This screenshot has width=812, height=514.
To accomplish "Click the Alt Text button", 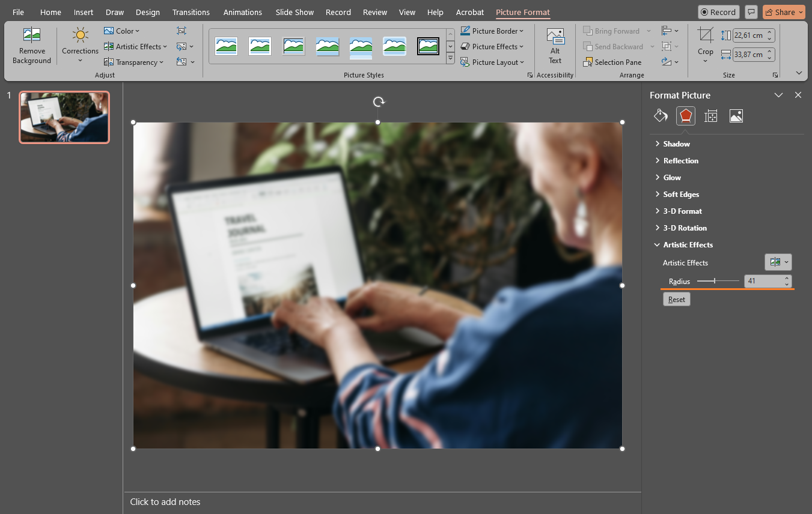I will coord(555,46).
